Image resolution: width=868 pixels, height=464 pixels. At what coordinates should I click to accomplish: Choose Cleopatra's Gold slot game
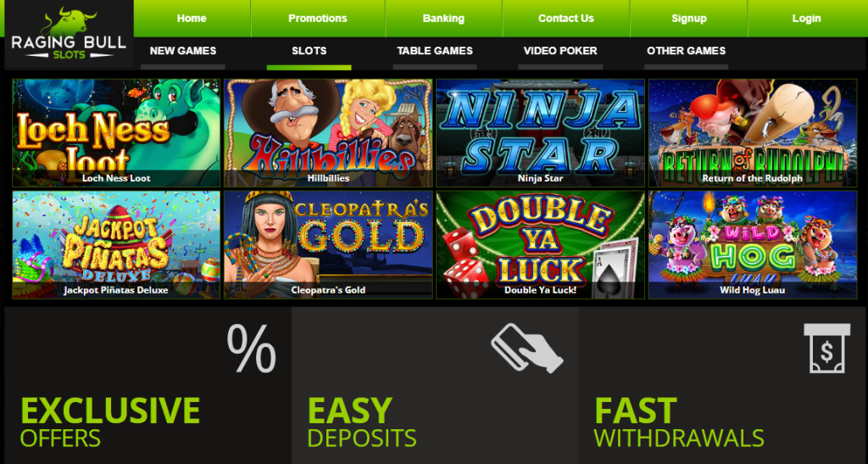click(x=328, y=245)
